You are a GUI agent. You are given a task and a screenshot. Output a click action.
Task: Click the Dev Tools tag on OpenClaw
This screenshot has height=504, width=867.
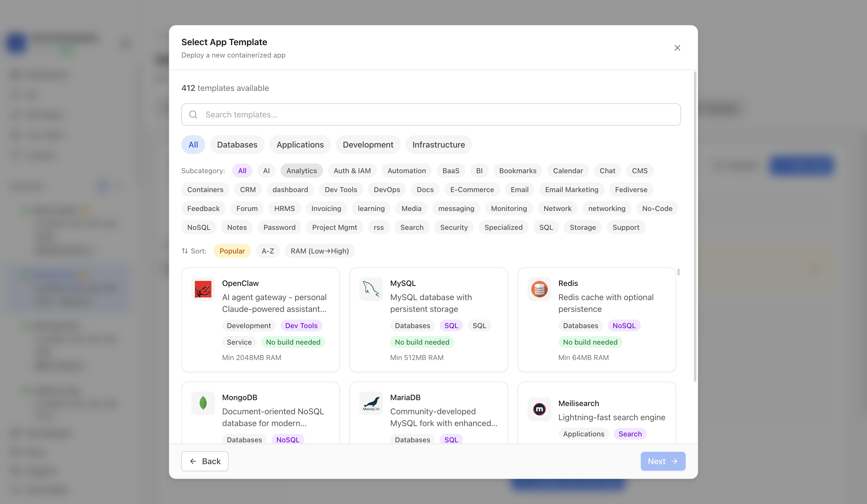point(301,325)
